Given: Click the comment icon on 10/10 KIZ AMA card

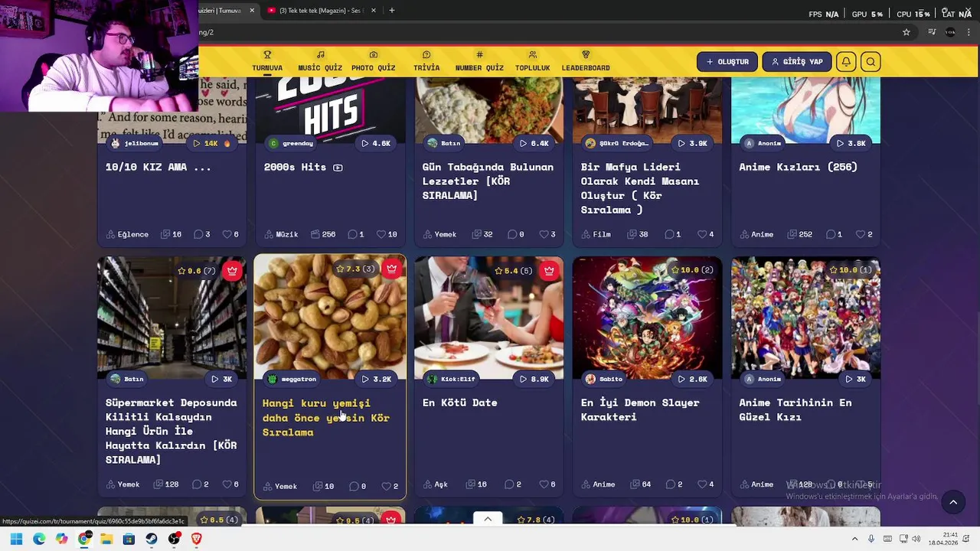Looking at the screenshot, I should (198, 234).
